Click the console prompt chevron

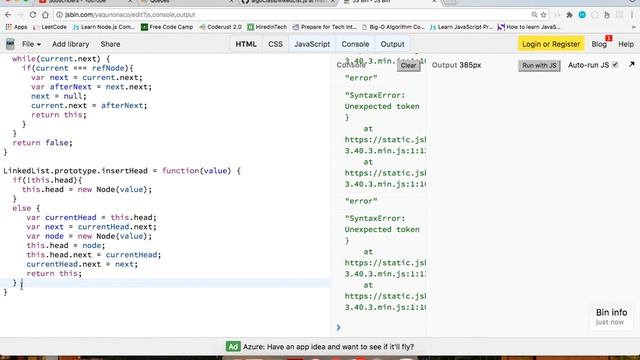pos(338,327)
